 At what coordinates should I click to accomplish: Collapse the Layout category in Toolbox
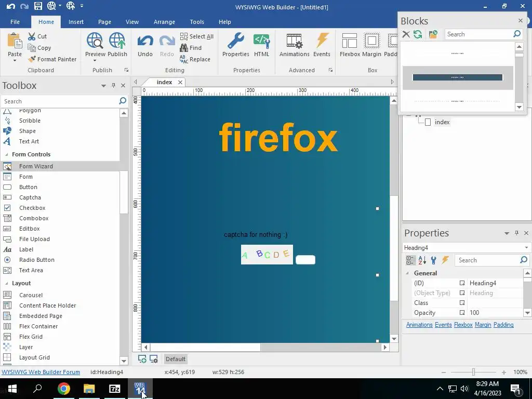(6, 283)
